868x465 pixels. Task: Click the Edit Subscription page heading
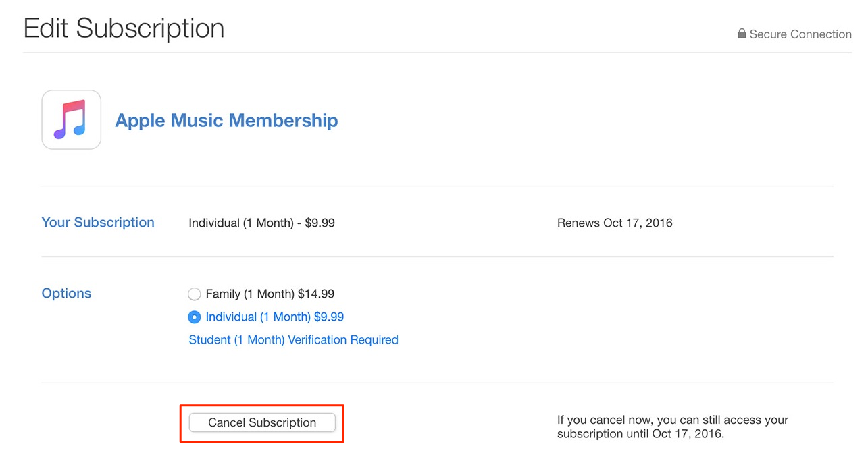124,28
